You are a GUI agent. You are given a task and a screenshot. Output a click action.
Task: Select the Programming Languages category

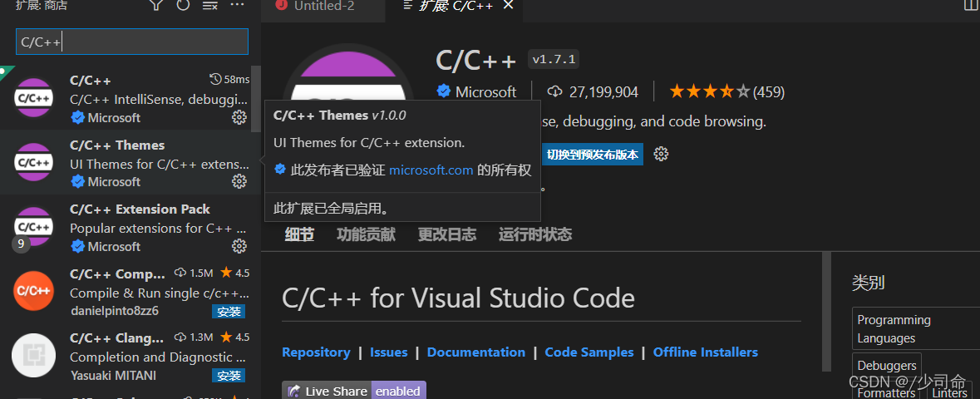[x=916, y=329]
